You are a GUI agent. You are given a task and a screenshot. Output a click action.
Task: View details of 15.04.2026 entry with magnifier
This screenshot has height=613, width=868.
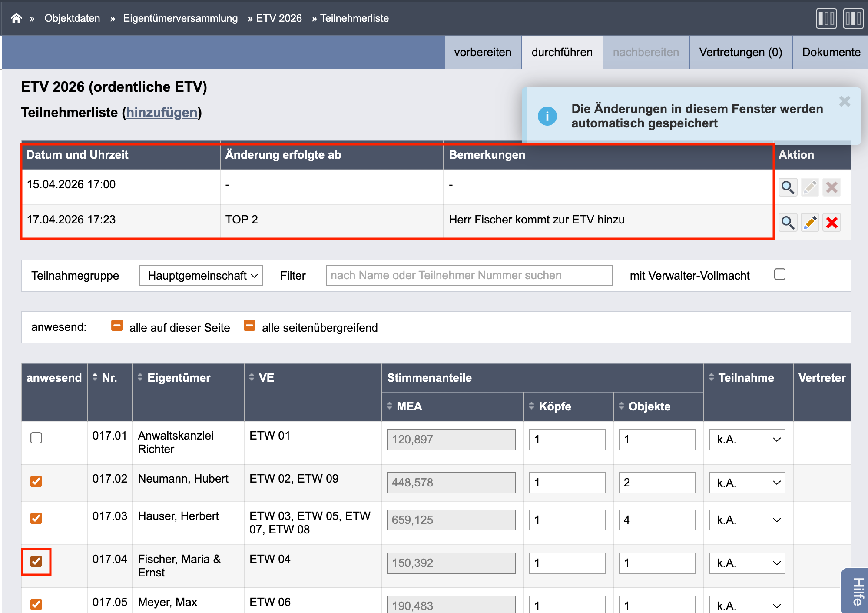(x=788, y=187)
